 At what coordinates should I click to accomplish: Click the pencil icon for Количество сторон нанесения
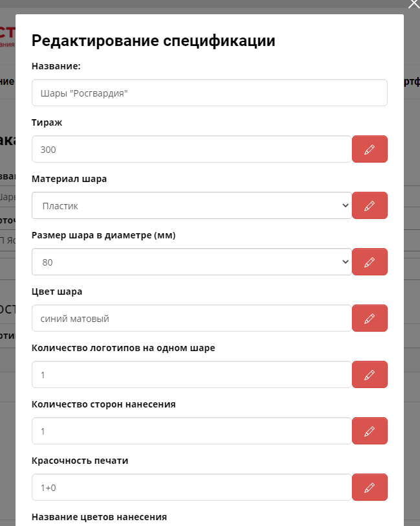[370, 431]
